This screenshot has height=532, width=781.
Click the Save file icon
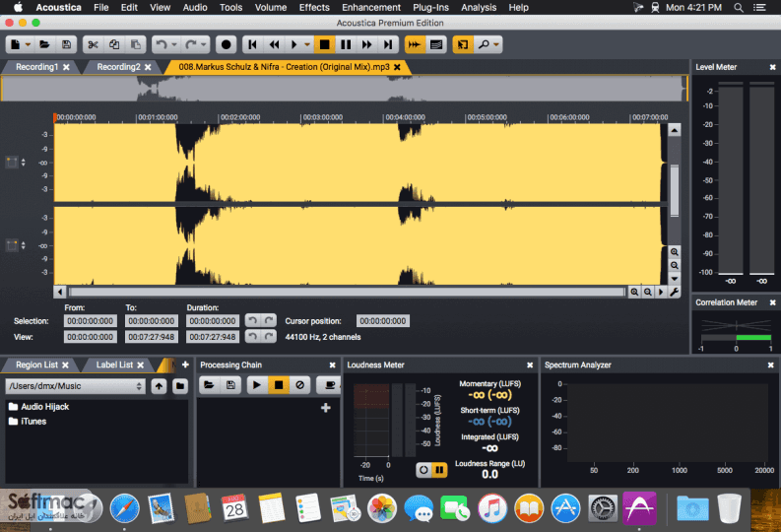coord(66,45)
